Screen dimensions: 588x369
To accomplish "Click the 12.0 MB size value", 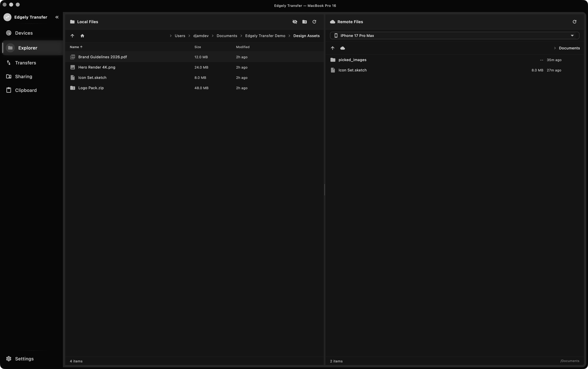I will click(x=201, y=57).
